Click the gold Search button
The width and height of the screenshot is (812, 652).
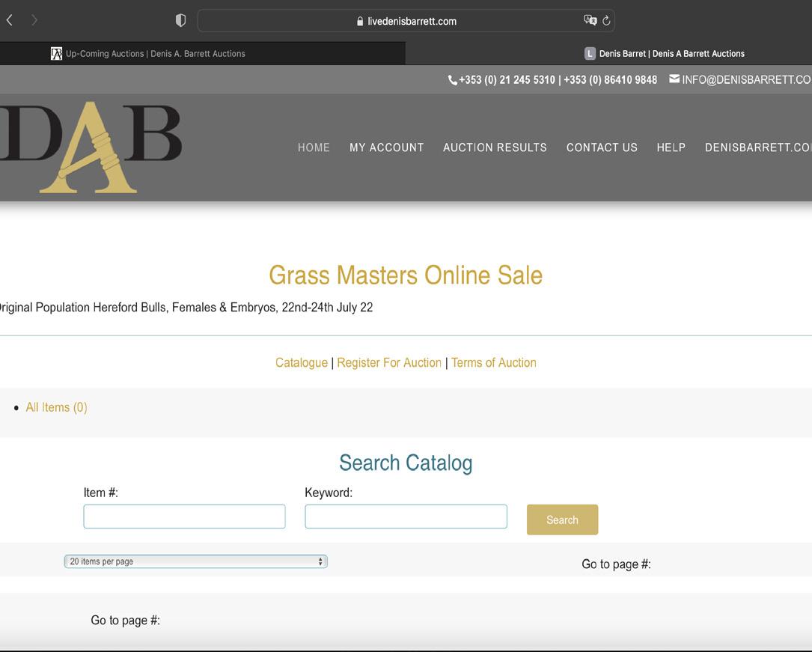(x=562, y=520)
